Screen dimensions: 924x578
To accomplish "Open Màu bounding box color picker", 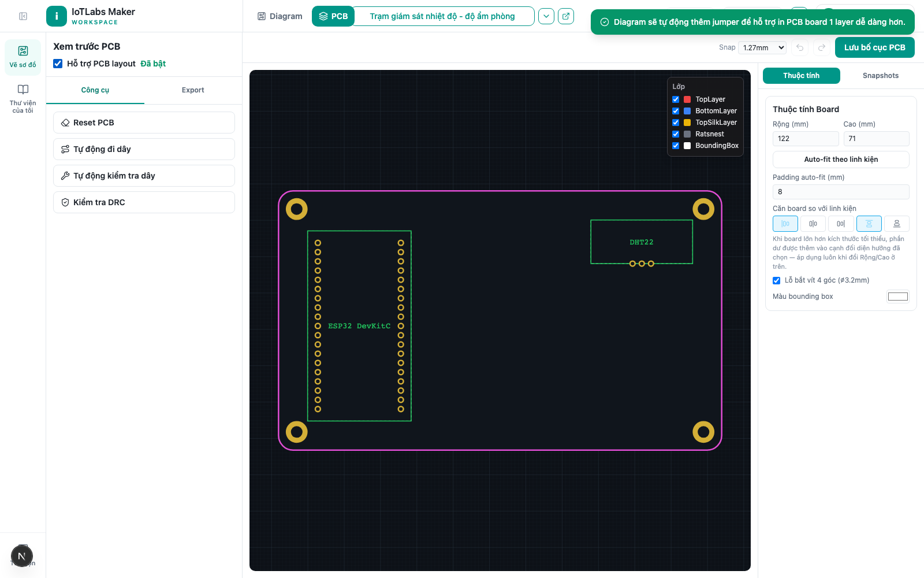I will (898, 297).
